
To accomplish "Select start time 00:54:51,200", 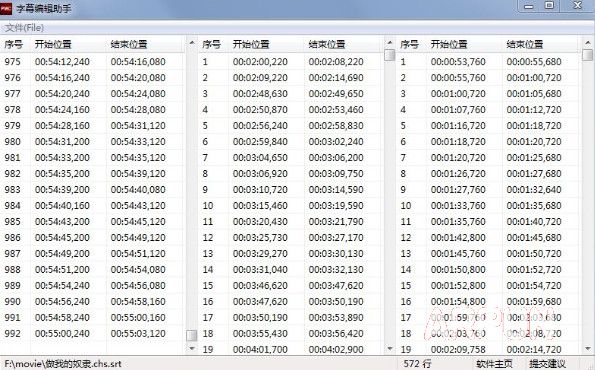I will pyautogui.click(x=62, y=269).
